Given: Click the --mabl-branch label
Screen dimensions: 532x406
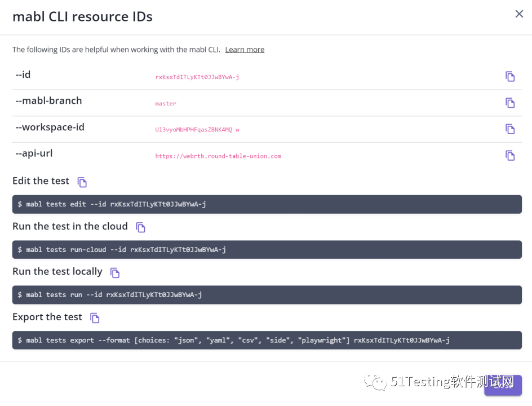Looking at the screenshot, I should click(x=49, y=101).
